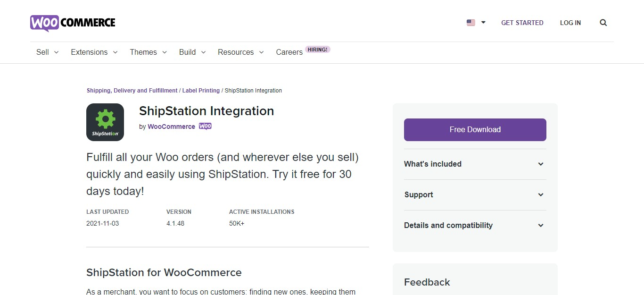This screenshot has height=295, width=644.
Task: Open the Sell menu
Action: 42,52
